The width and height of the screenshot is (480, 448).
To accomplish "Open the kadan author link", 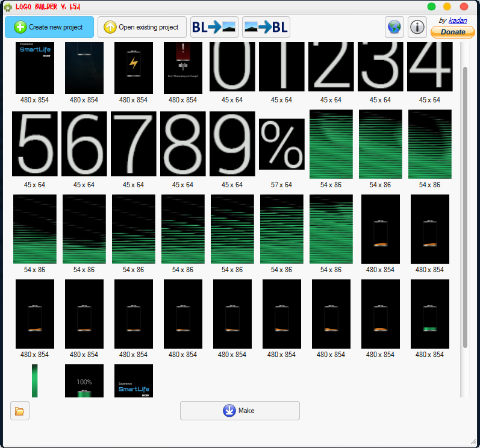I will pos(457,20).
